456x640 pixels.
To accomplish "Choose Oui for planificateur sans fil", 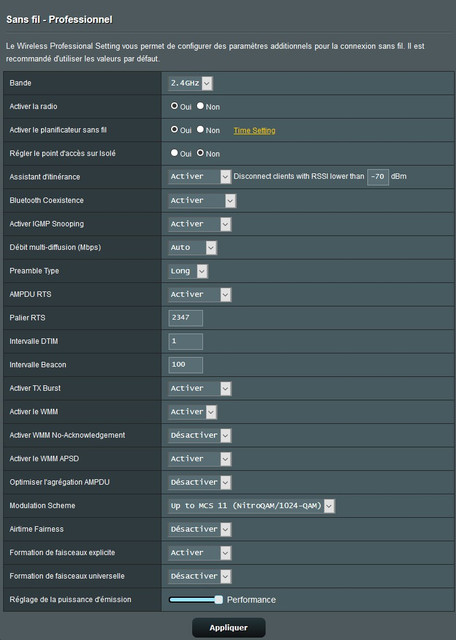I will click(174, 129).
